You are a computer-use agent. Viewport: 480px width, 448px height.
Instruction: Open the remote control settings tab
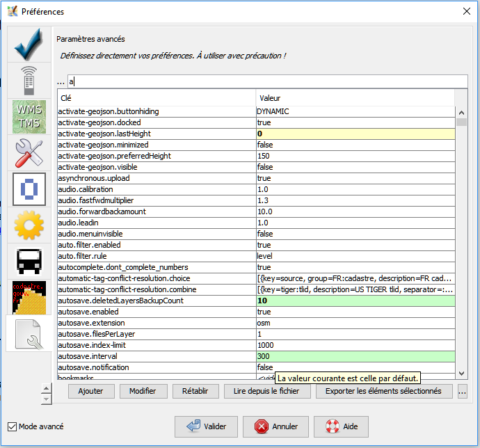[29, 81]
